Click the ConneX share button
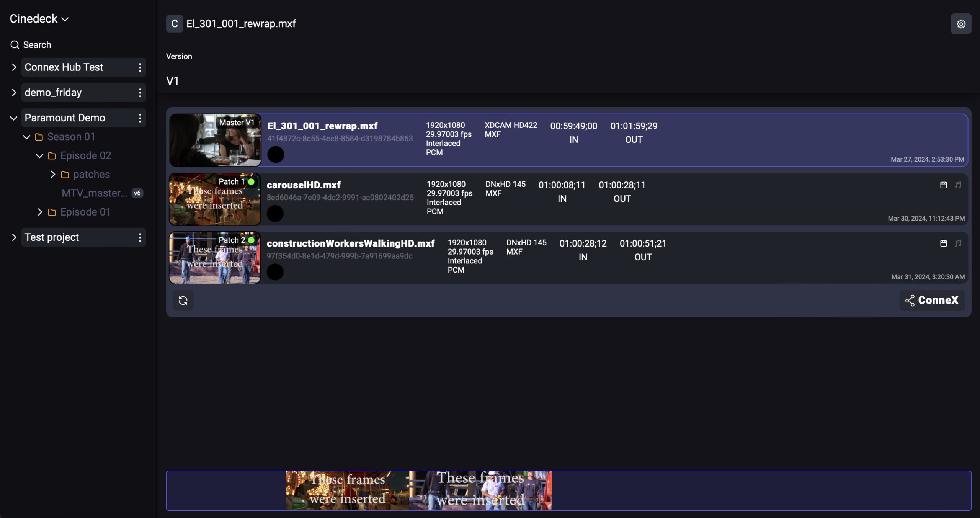Image resolution: width=980 pixels, height=518 pixels. point(932,301)
